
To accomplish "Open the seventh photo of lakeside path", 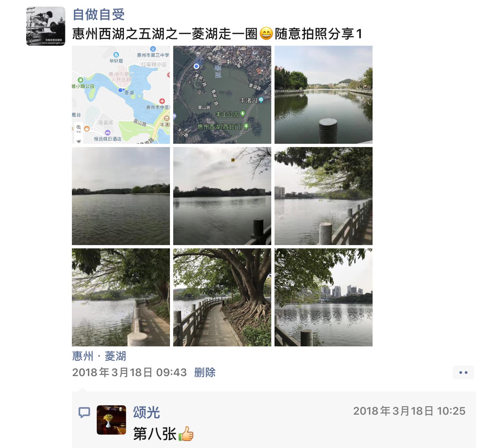I will click(121, 297).
